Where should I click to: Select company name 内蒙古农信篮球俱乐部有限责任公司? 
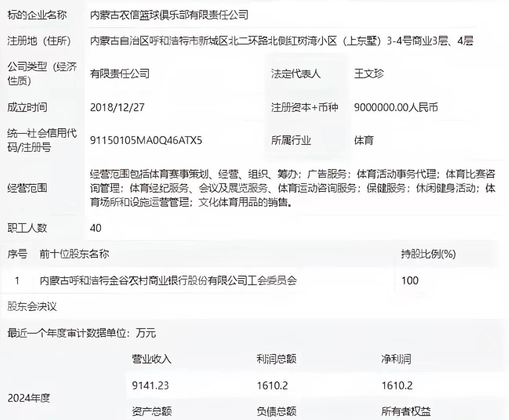click(169, 15)
